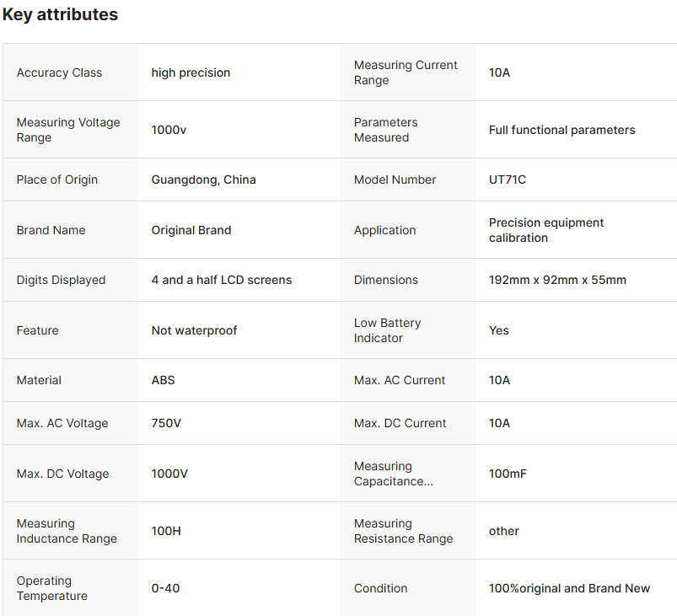
Task: Select the Low Battery Indicator label
Action: pos(387,330)
